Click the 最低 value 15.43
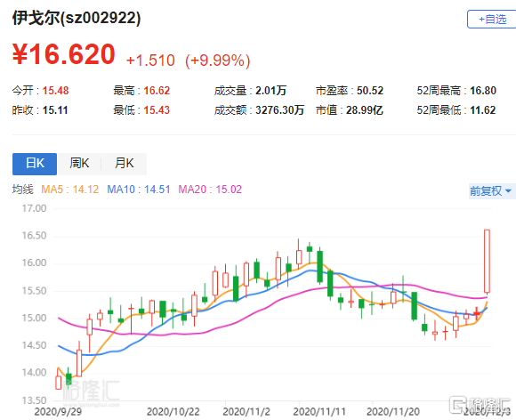The image size is (516, 420). tap(157, 110)
